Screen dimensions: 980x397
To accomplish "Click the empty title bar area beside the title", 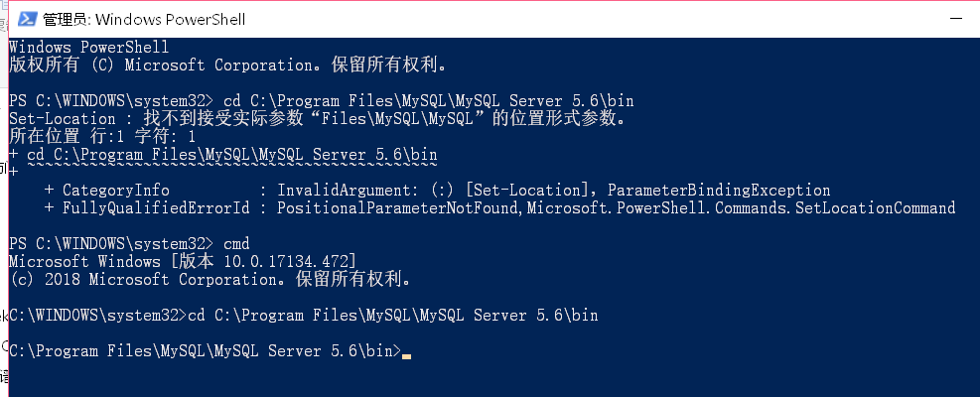I will [596, 19].
